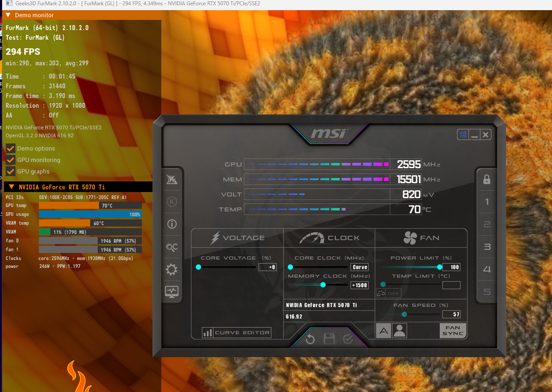
Task: Collapse Demo monitor panel header
Action: 81,15
